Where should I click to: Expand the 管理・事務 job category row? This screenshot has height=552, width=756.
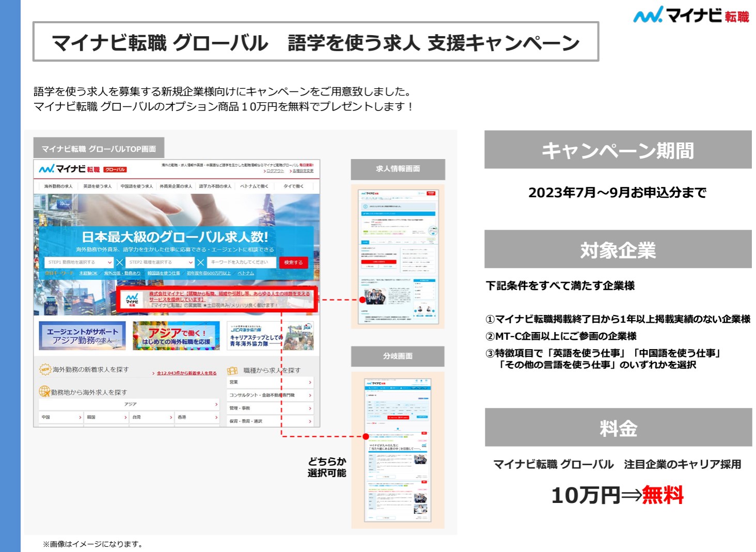tap(270, 408)
